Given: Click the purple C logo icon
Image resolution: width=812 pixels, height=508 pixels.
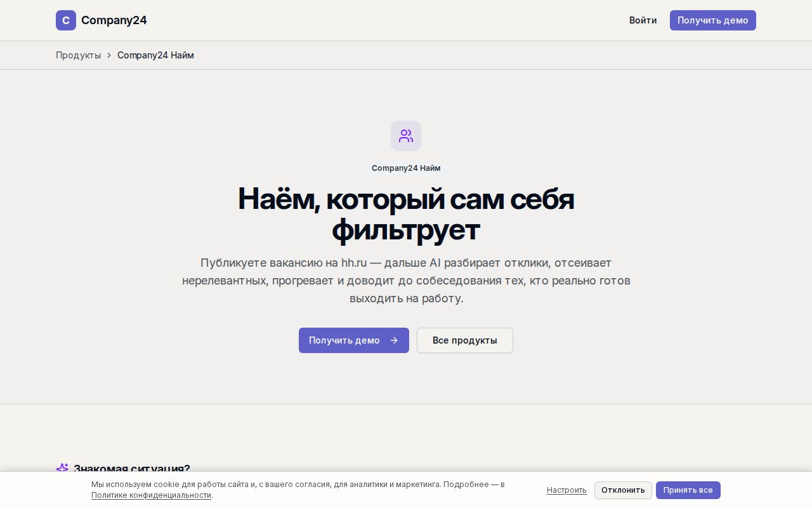Looking at the screenshot, I should [x=66, y=20].
